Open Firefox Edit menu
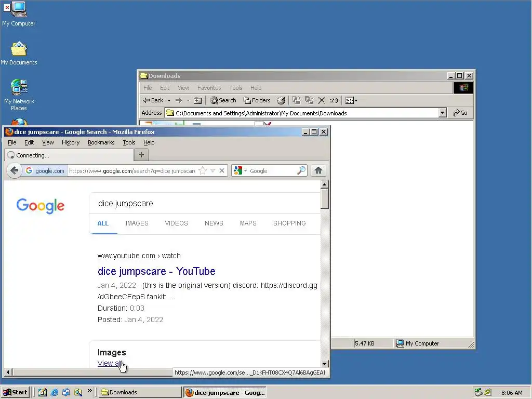Image resolution: width=532 pixels, height=399 pixels. coord(29,142)
